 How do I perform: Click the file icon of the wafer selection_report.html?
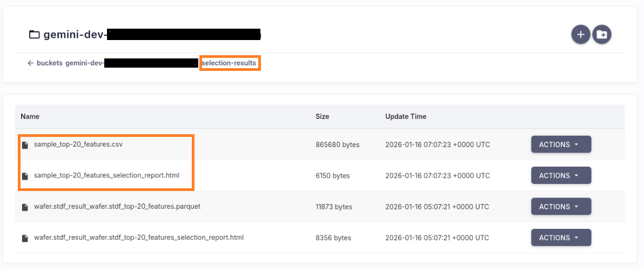click(25, 238)
